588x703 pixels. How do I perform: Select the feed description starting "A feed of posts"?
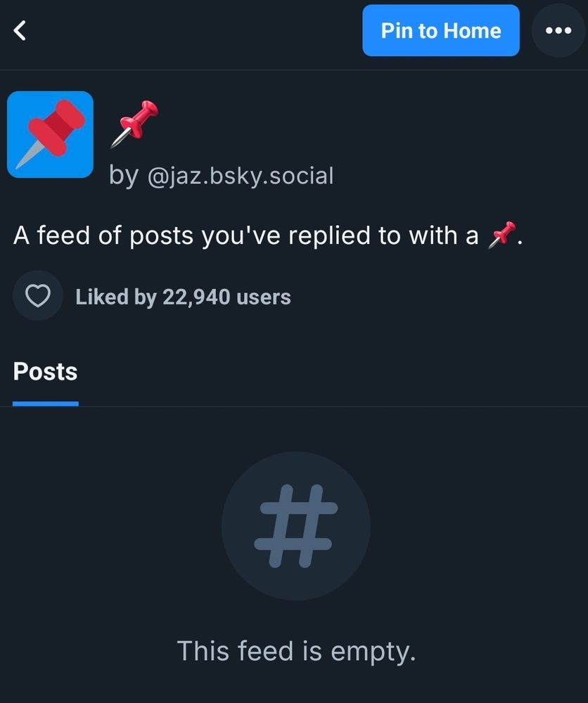point(268,236)
